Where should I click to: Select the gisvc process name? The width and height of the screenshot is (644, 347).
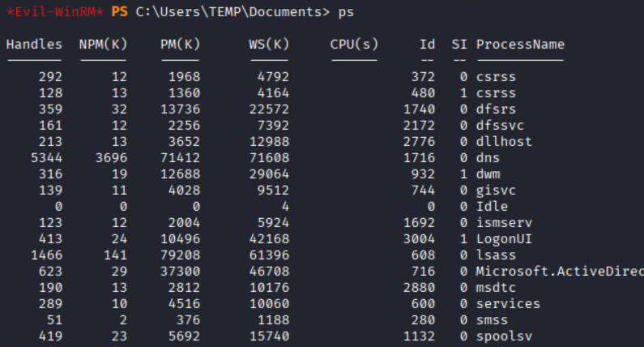pyautogui.click(x=496, y=191)
